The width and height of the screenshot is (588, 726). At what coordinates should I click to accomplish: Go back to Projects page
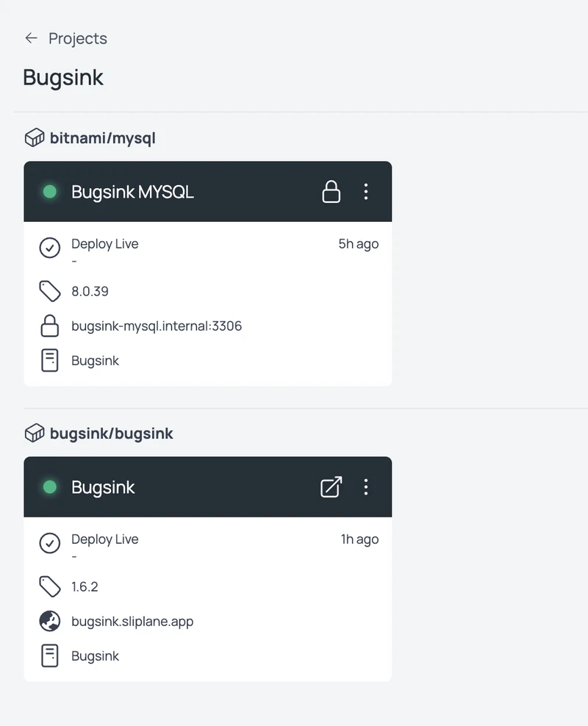click(x=77, y=38)
